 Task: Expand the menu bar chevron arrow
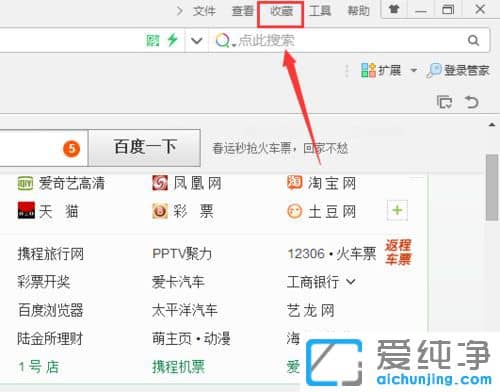coord(180,11)
